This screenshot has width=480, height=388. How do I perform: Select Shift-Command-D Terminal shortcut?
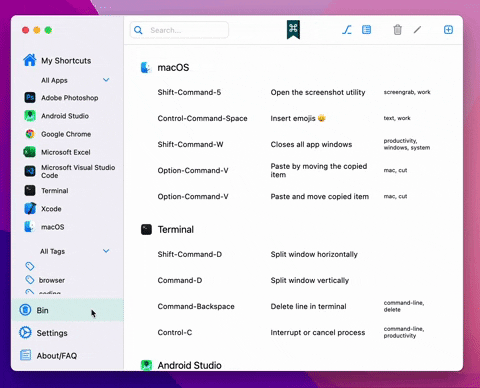click(x=190, y=254)
